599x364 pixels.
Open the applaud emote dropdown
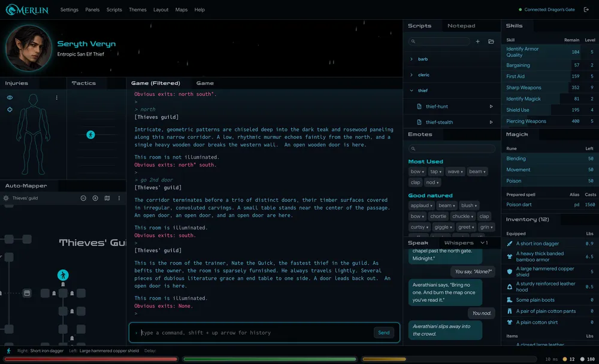click(x=421, y=205)
